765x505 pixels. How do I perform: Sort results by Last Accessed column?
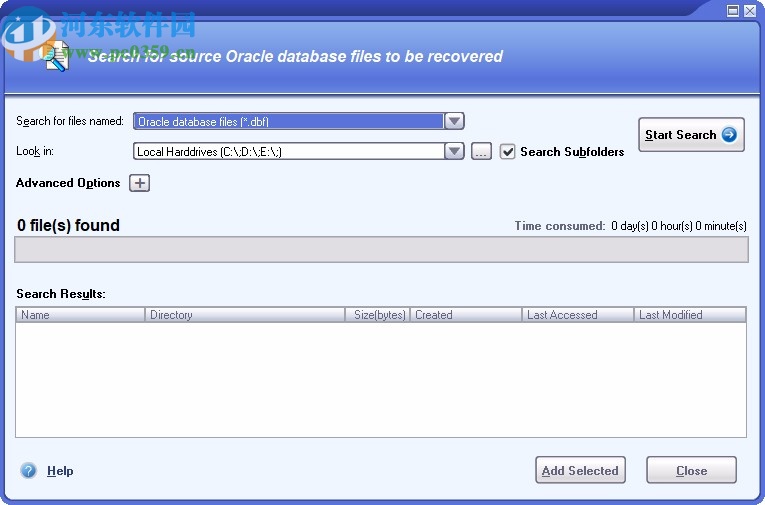(x=578, y=315)
